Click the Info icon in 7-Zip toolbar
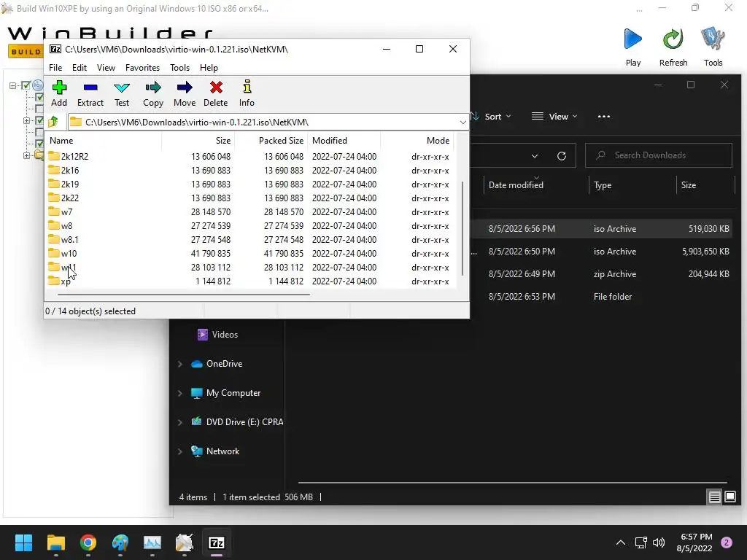The width and height of the screenshot is (747, 560). pos(247,87)
